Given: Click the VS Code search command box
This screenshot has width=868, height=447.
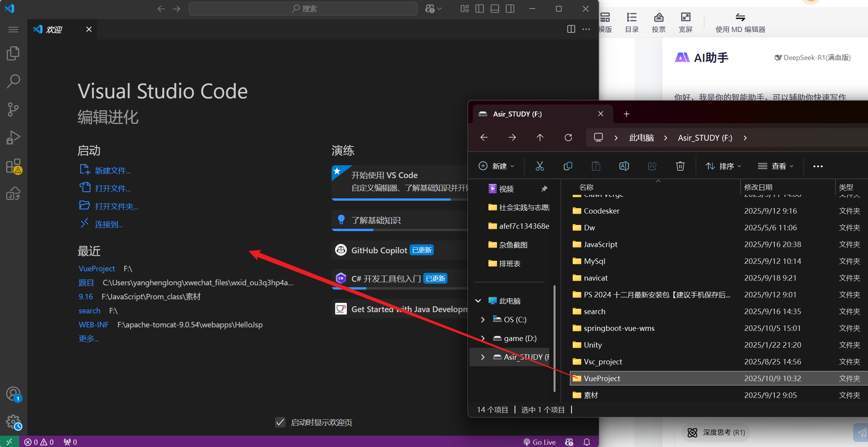Looking at the screenshot, I should coord(303,9).
